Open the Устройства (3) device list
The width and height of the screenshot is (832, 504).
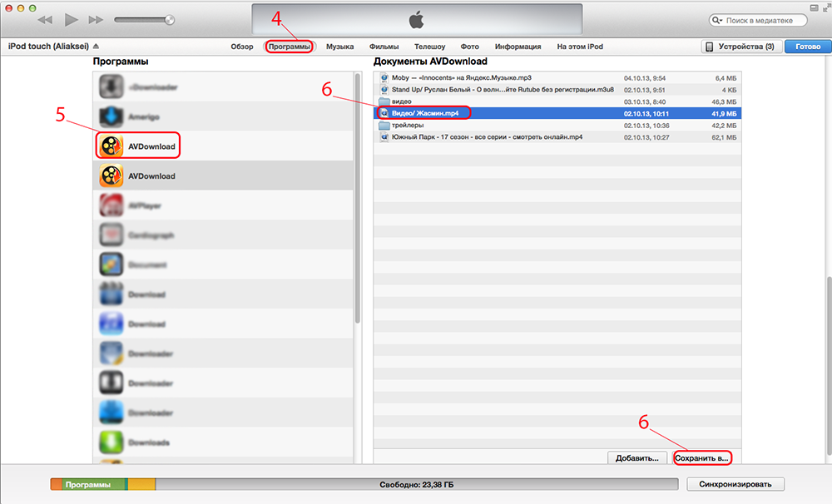pyautogui.click(x=741, y=47)
